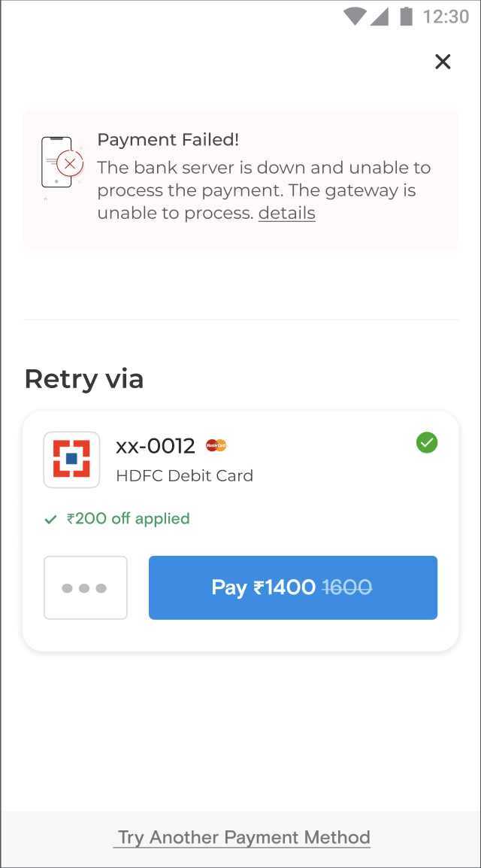Tap the battery status icon
Screen dimensions: 481x868
tap(407, 16)
